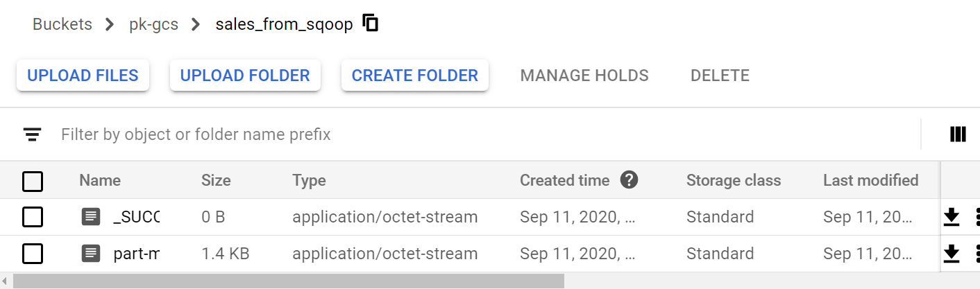Check the _SUCC file checkbox
The image size is (980, 289).
pos(33,218)
